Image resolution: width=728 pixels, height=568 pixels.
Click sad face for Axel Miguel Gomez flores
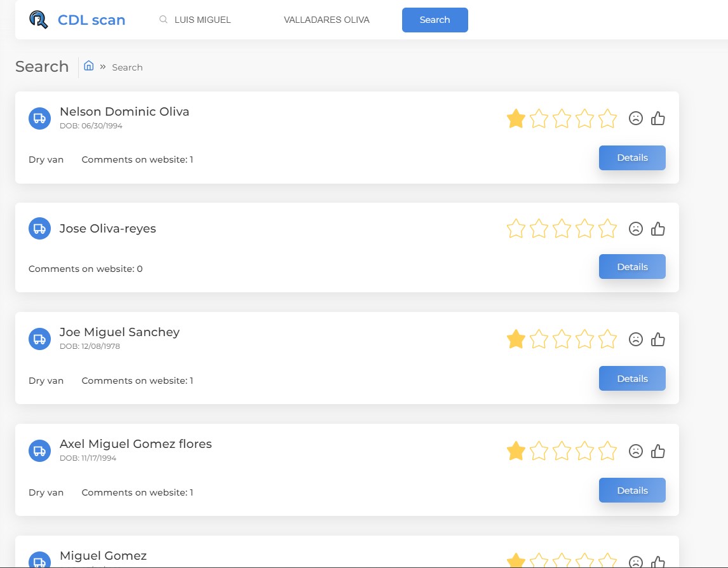coord(635,451)
